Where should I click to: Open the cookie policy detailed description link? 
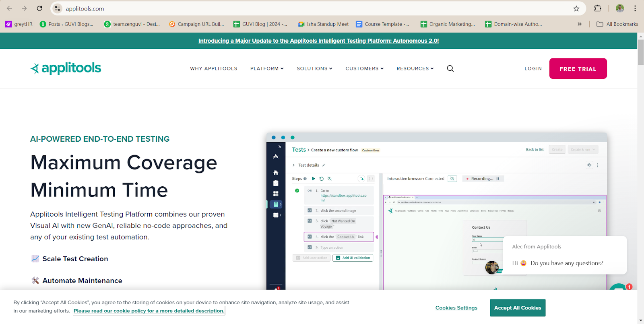click(x=149, y=311)
